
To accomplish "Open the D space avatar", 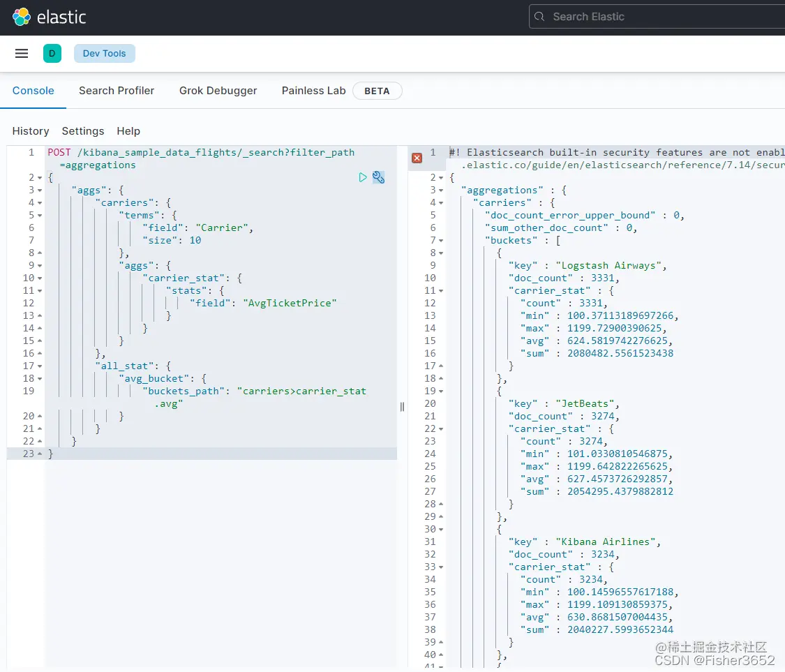I will (x=52, y=54).
